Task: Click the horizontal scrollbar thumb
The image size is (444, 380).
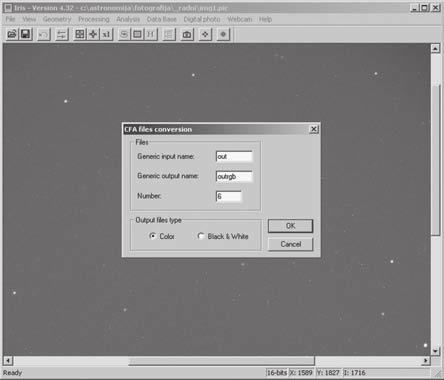Action: (221, 361)
